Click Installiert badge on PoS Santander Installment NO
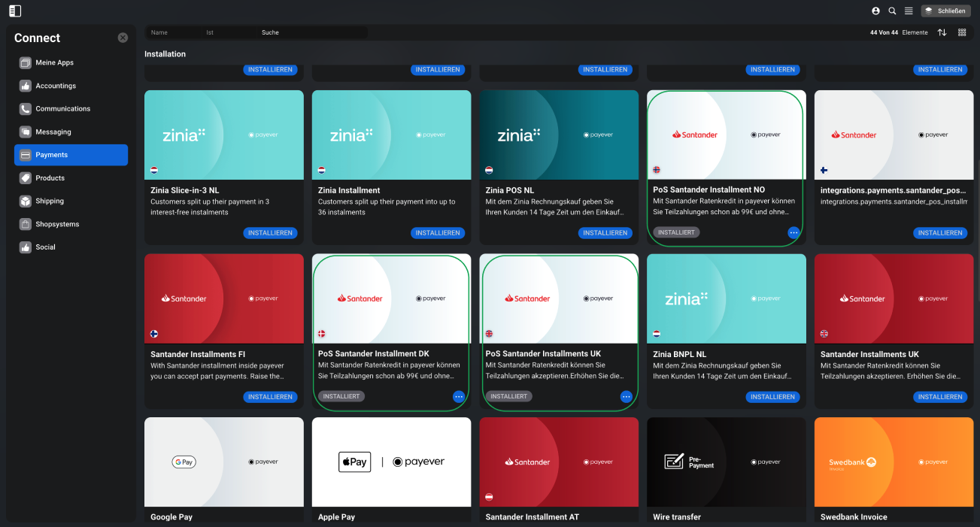980x527 pixels. click(676, 232)
